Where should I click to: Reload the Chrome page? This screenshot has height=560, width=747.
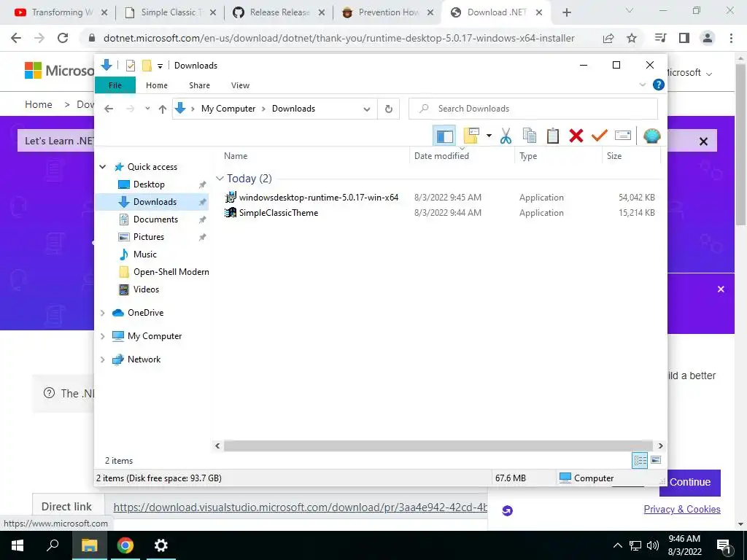pyautogui.click(x=63, y=38)
